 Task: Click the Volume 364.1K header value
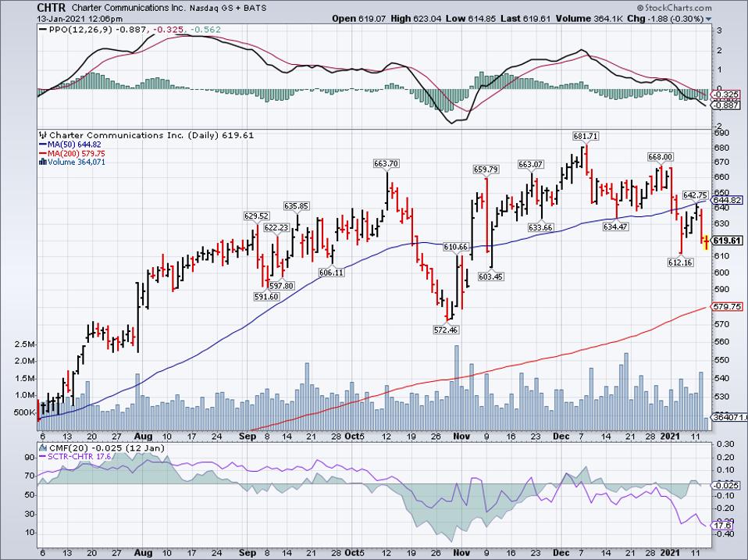pos(589,19)
